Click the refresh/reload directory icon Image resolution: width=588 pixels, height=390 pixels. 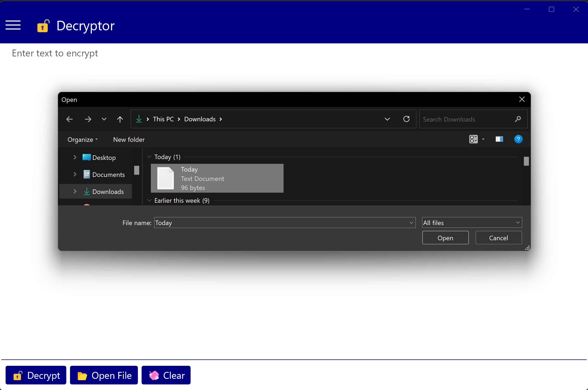(405, 119)
